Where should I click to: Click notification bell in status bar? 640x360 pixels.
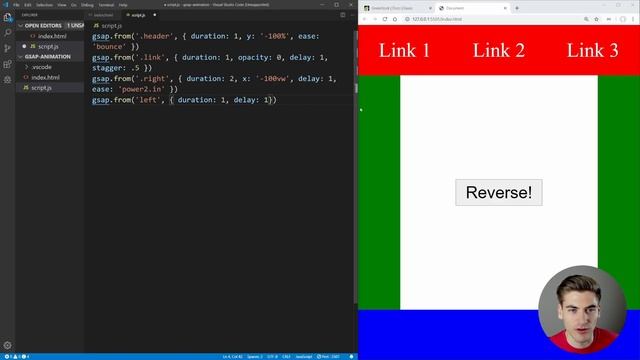(351, 357)
